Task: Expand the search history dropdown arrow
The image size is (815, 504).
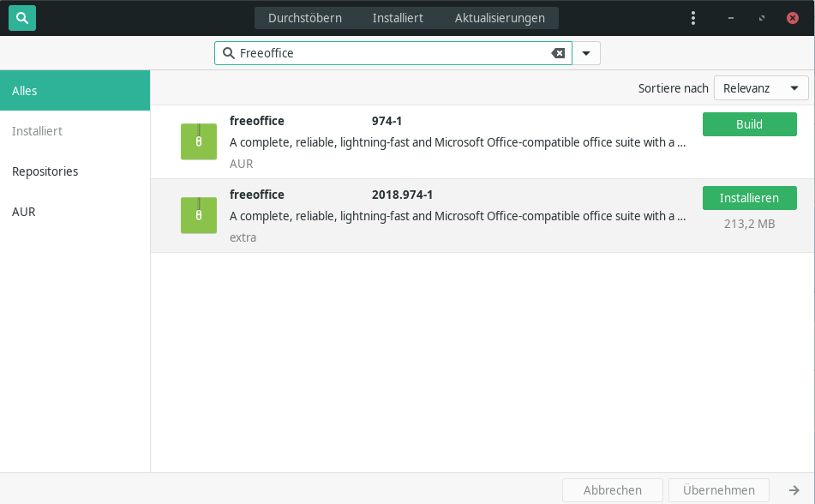Action: (586, 53)
